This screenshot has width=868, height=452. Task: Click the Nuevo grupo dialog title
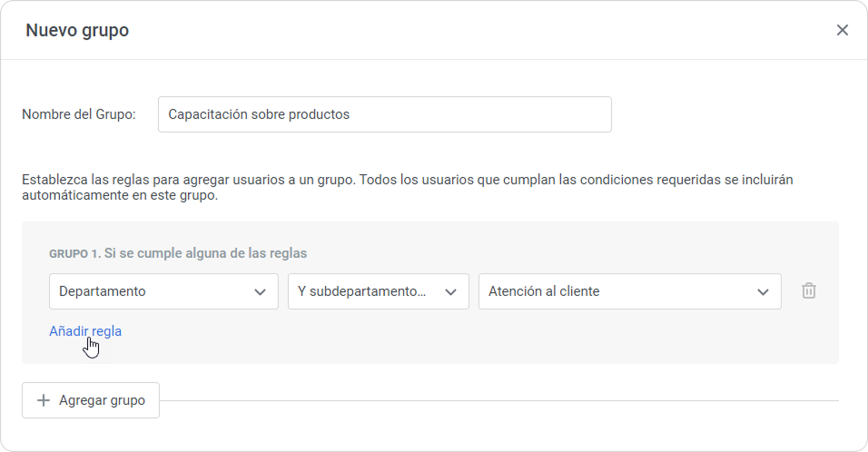click(77, 30)
